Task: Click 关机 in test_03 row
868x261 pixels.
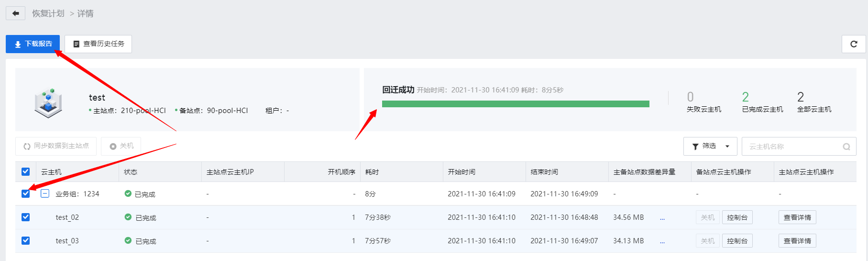Action: click(x=707, y=241)
